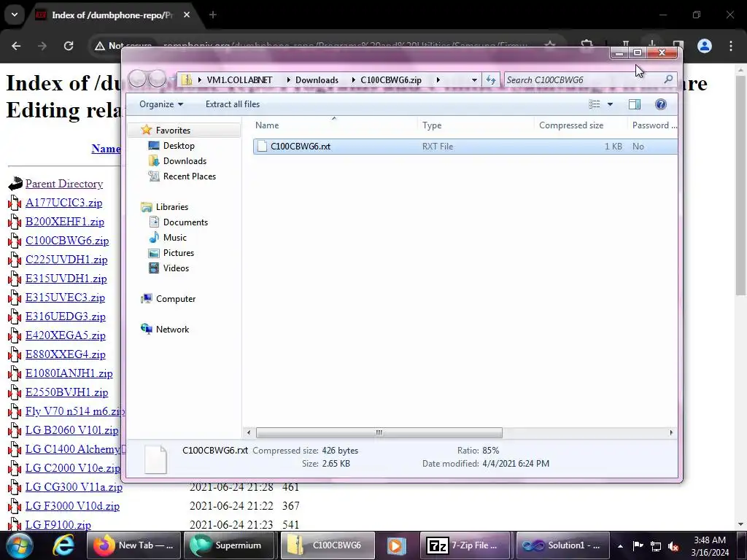Select Desktop in the navigation pane
Image resolution: width=747 pixels, height=560 pixels.
pos(179,146)
